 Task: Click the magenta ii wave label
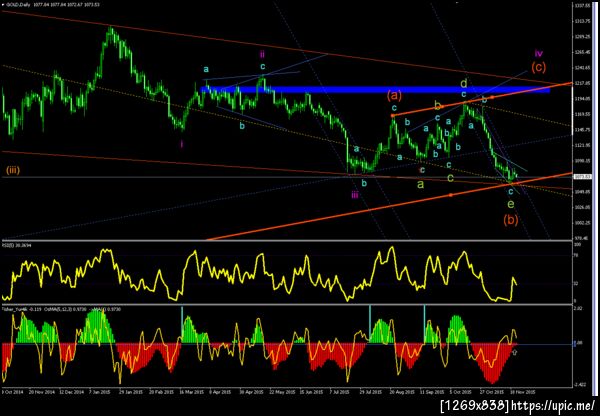point(262,53)
